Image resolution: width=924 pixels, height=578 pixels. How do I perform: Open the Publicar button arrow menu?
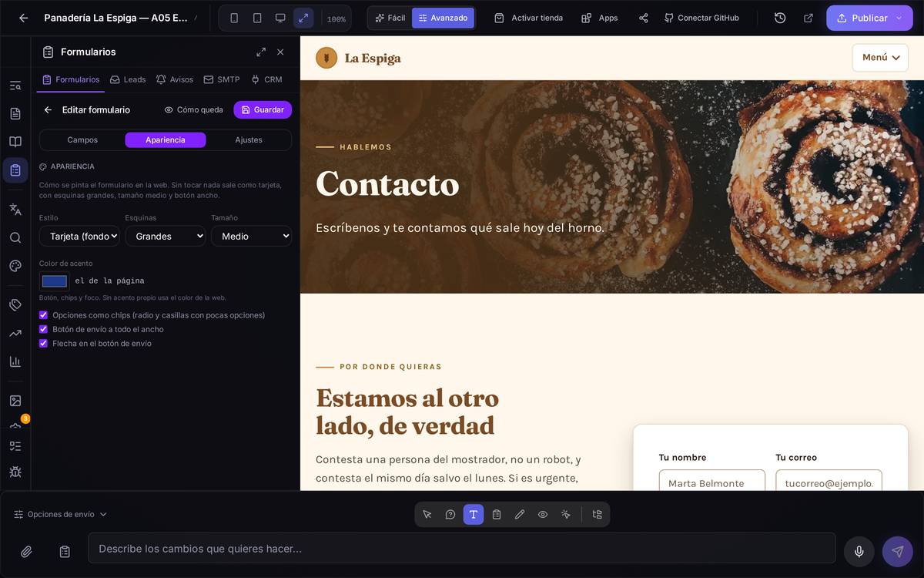pyautogui.click(x=899, y=18)
